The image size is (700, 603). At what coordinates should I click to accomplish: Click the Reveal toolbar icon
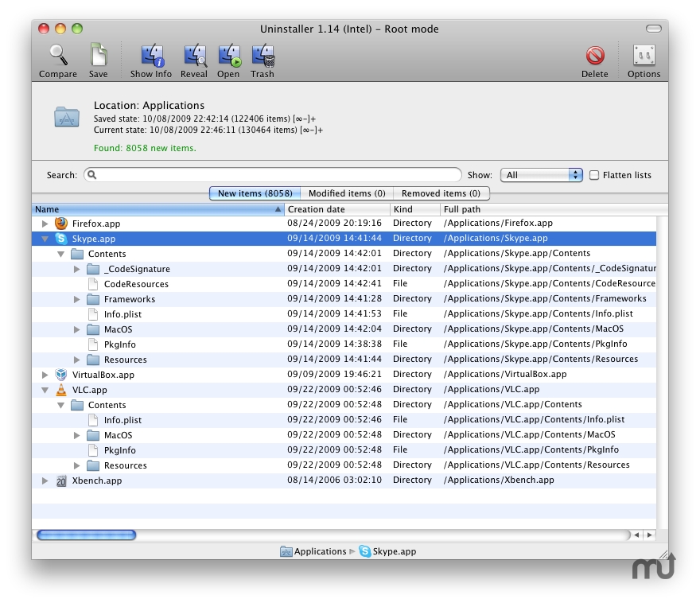(x=194, y=56)
